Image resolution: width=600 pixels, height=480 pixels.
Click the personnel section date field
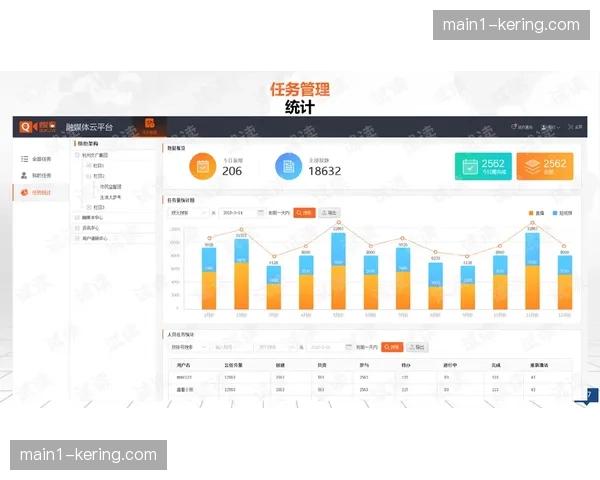click(x=329, y=347)
